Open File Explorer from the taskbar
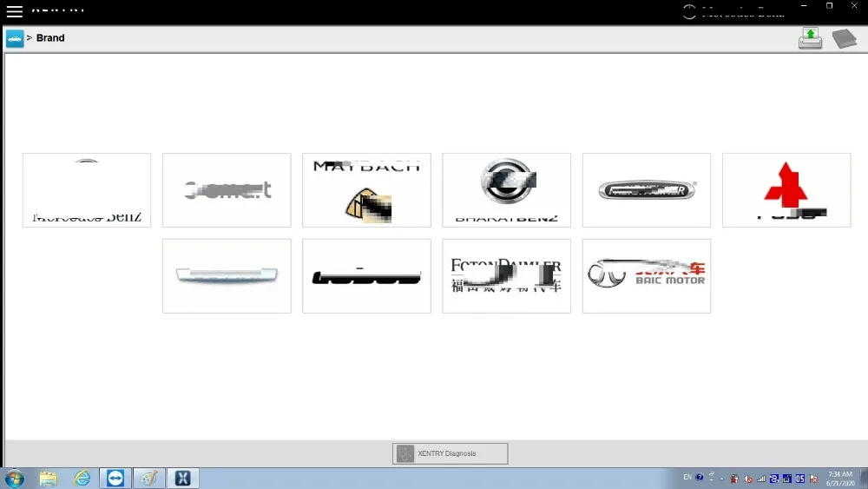This screenshot has width=868, height=489. point(48,478)
